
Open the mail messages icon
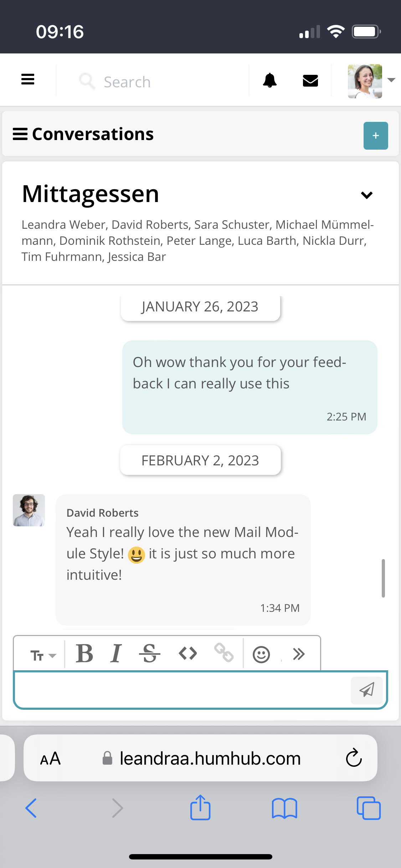click(310, 81)
